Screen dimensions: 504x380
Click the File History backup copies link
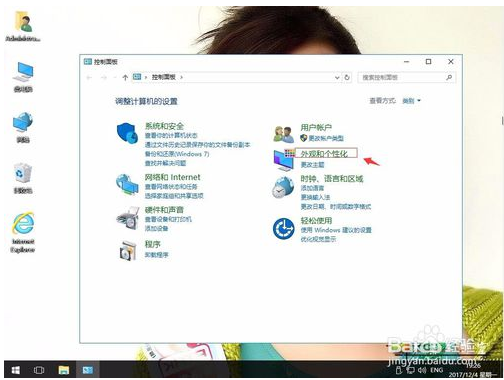(x=197, y=145)
